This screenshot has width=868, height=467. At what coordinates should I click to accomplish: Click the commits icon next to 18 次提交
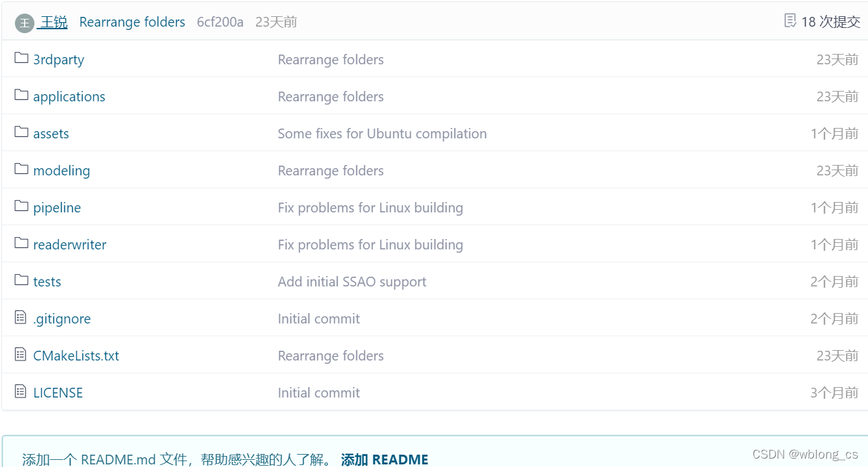[789, 21]
